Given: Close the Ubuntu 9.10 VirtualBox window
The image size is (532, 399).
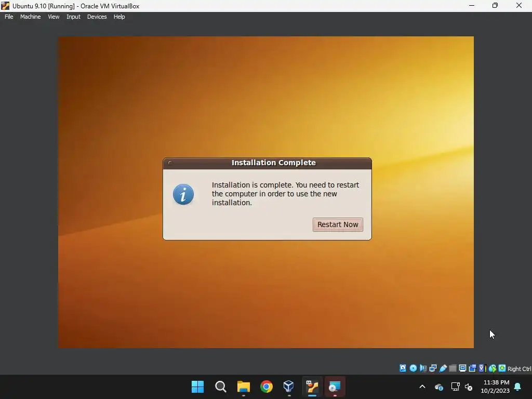Looking at the screenshot, I should (519, 6).
